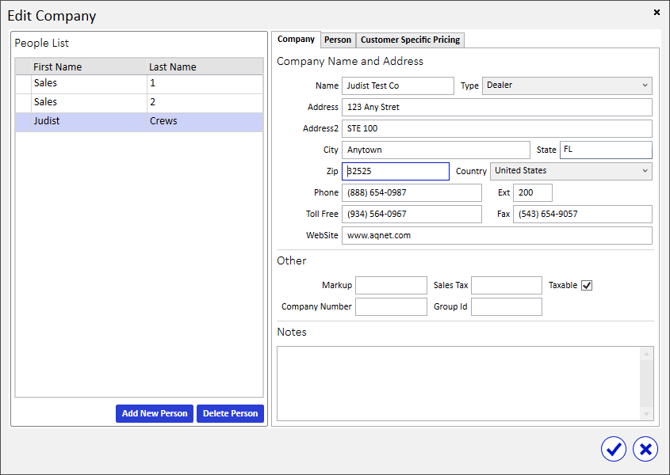
Task: Click Delete Person button
Action: (230, 413)
